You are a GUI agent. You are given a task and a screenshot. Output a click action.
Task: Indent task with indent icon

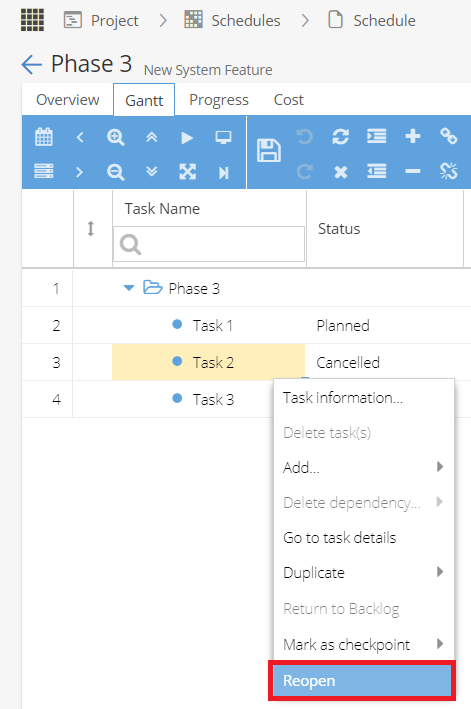(x=377, y=136)
